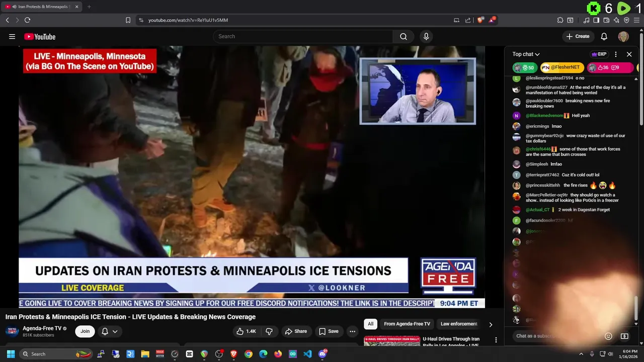644x362 pixels.
Task: Select the Law enforcement chip
Action: pyautogui.click(x=459, y=324)
